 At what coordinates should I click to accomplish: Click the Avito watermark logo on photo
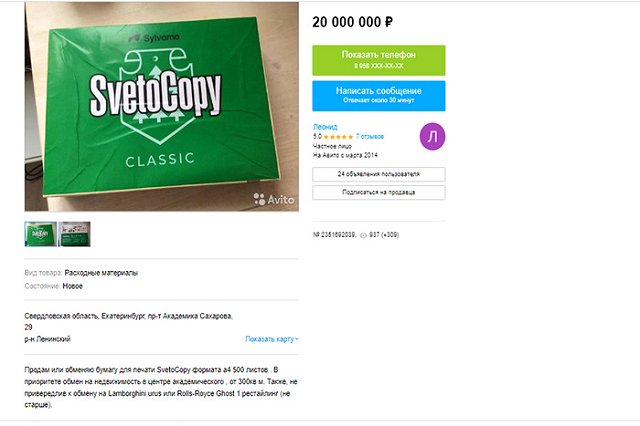[273, 199]
